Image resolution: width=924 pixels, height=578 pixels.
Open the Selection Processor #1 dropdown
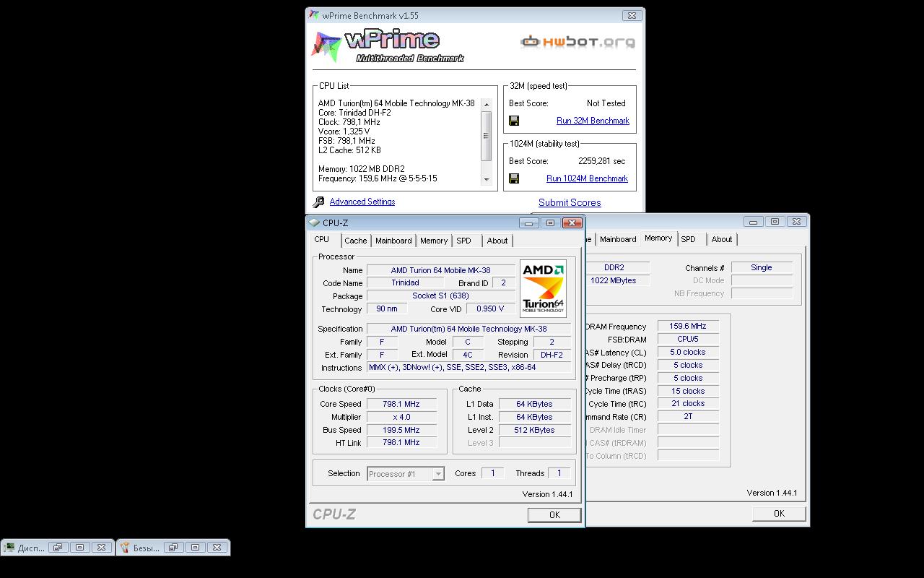coord(438,474)
